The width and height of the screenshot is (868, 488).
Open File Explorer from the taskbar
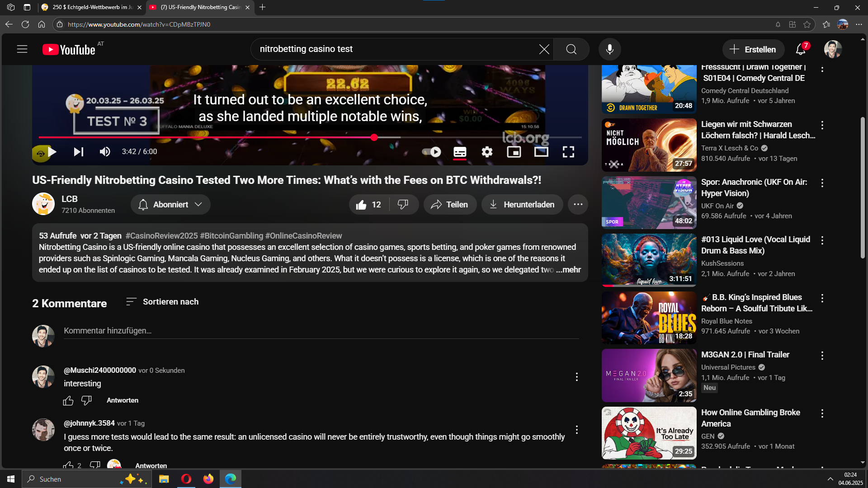[x=164, y=479]
